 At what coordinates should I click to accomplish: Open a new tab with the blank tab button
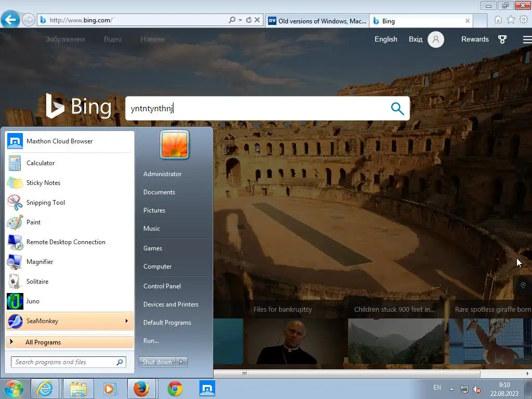(480, 21)
